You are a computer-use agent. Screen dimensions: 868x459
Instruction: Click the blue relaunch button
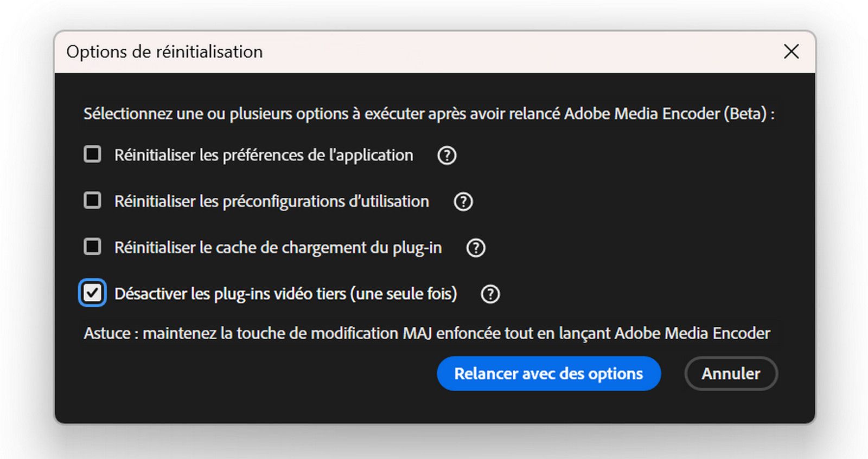[x=548, y=373]
